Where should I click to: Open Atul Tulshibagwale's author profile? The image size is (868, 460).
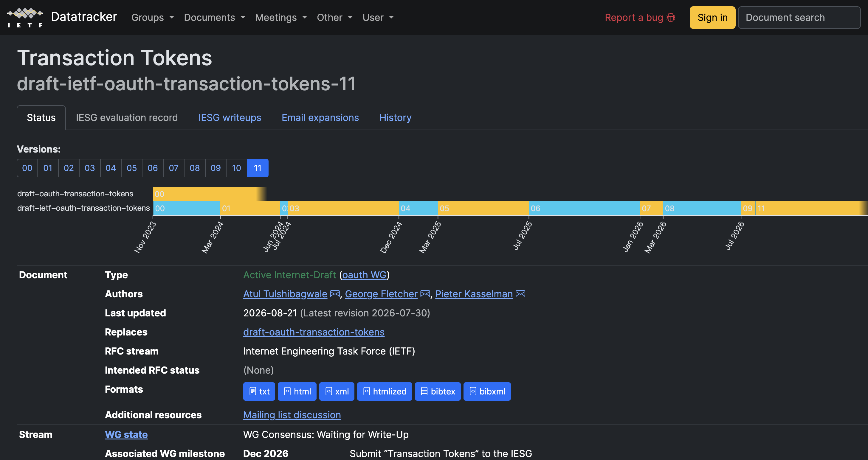(x=285, y=294)
